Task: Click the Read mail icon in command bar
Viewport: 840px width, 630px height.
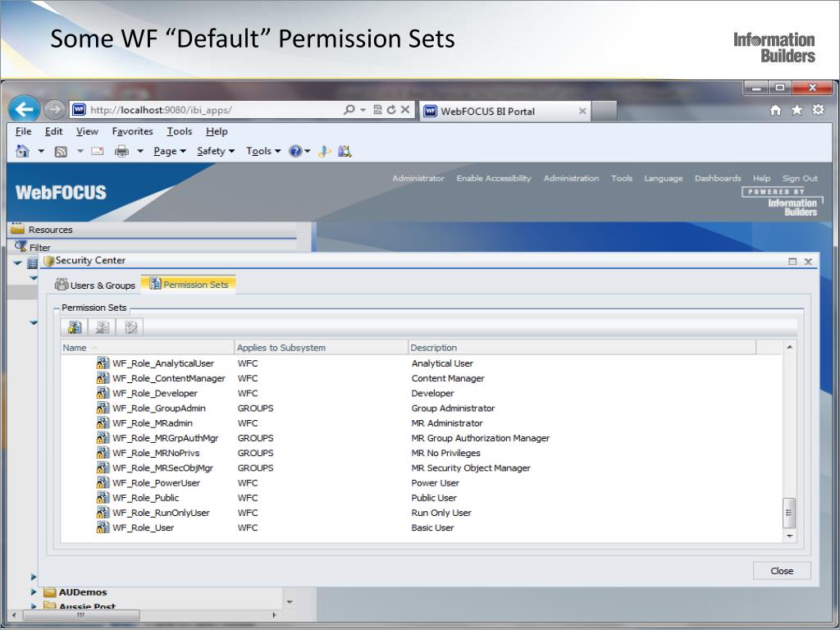Action: 98,151
